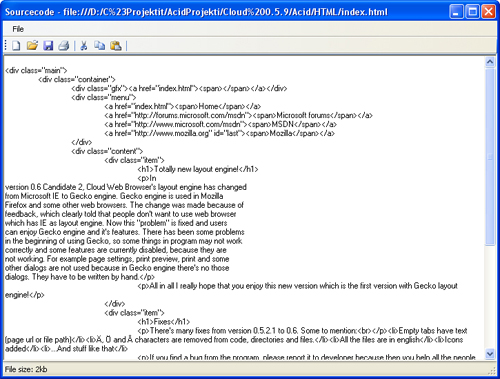Click the line with class="gfx" div
Image resolution: width=500 pixels, height=379 pixels.
179,88
